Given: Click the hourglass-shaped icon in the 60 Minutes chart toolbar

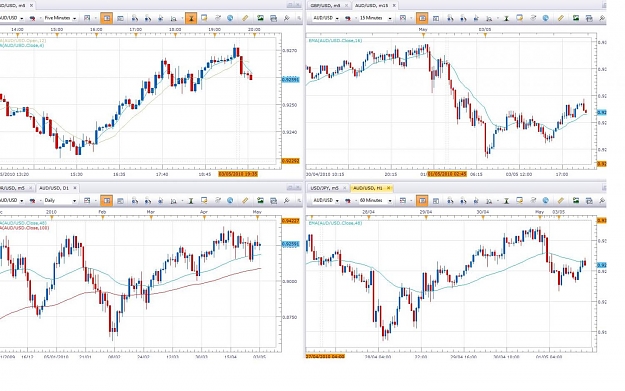Looking at the screenshot, I should click(506, 200).
